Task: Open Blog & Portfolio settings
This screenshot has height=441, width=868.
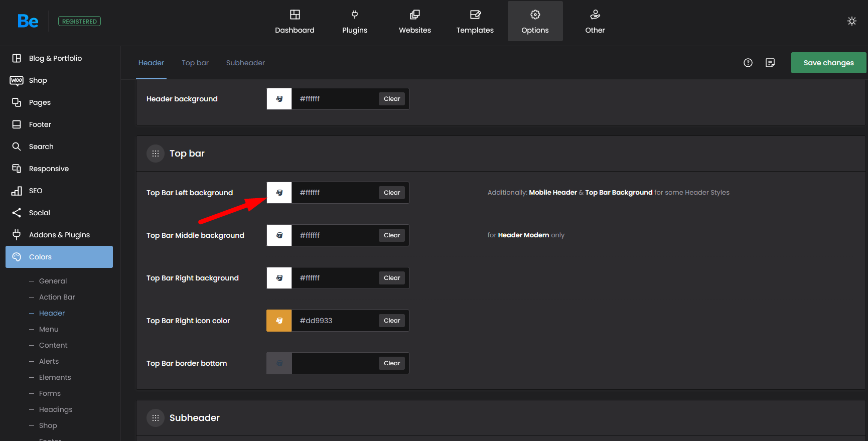Action: (x=59, y=58)
